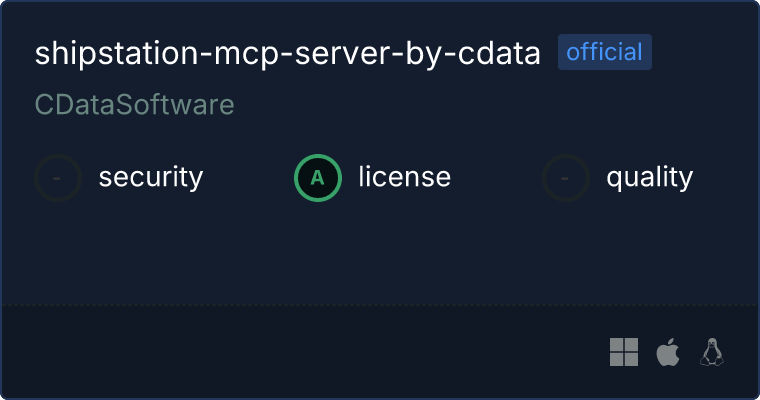Click the Windows platform icon
This screenshot has height=400, width=760.
point(624,352)
